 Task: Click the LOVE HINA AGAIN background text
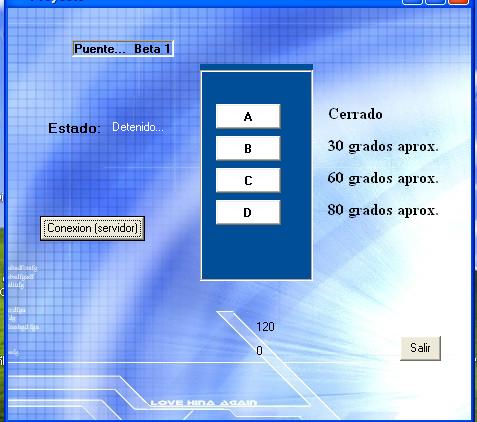pyautogui.click(x=204, y=403)
